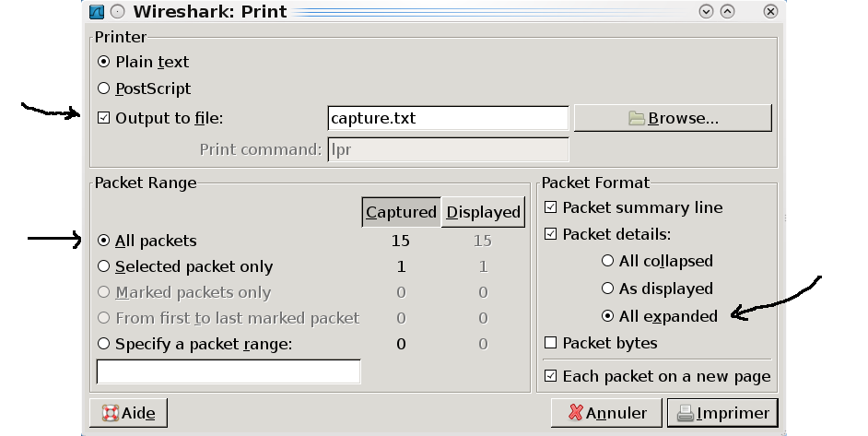Click the capture.txt filename field
Screen dimensions: 868x436
tap(448, 118)
